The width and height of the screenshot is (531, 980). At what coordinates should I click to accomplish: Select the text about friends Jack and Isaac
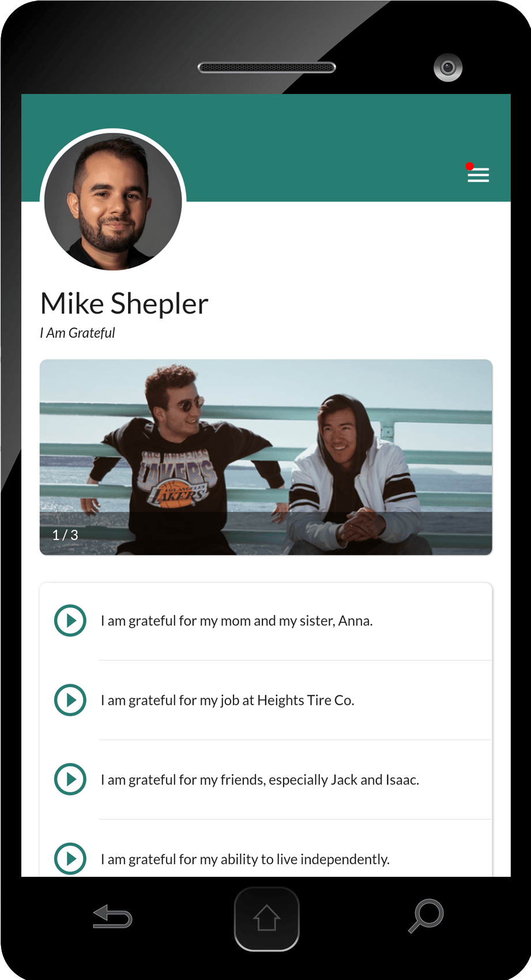pyautogui.click(x=260, y=780)
